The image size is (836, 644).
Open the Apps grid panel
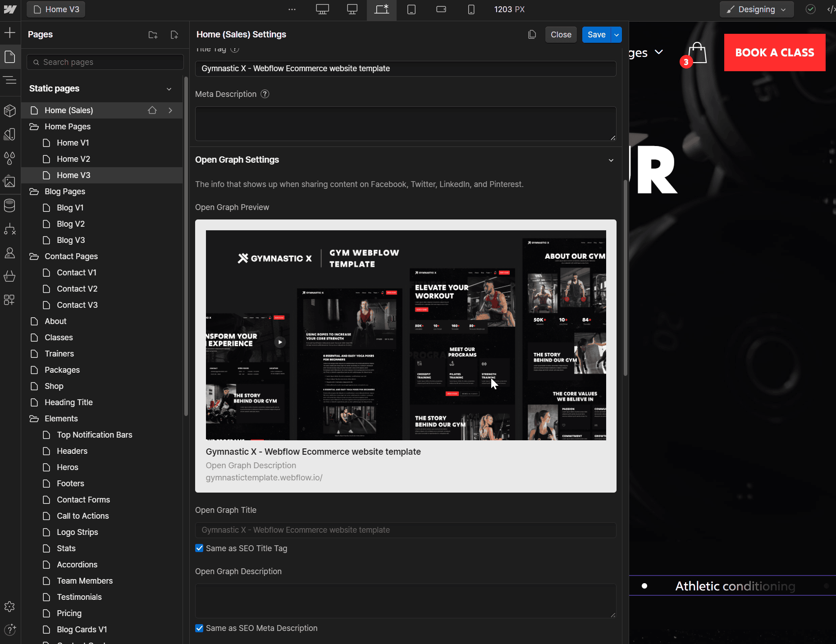click(x=10, y=300)
